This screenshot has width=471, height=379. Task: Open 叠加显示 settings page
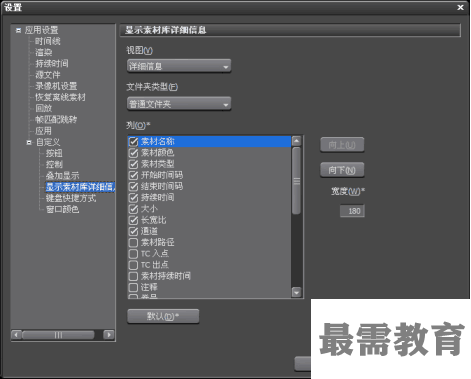[x=62, y=176]
